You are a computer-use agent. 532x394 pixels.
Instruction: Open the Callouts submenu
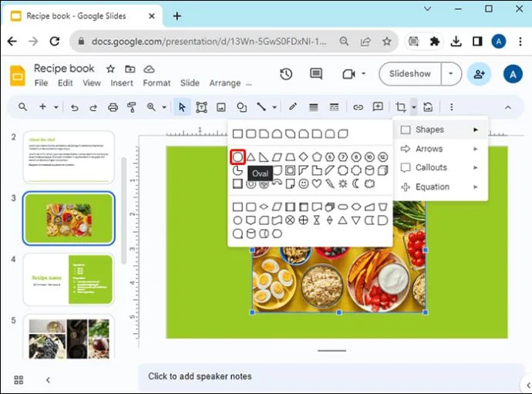pos(440,167)
